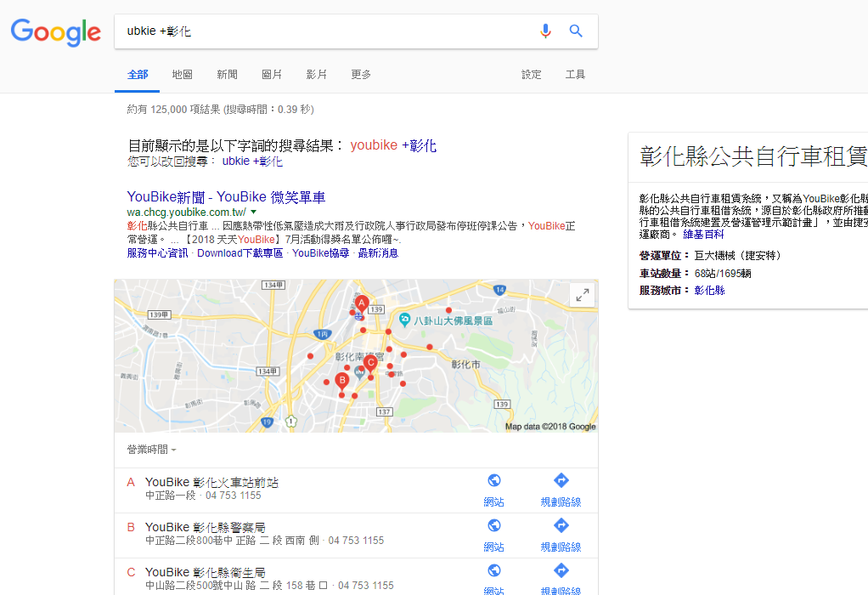
Task: Select the YouBike 彰化縣衛生局 listing title
Action: tap(205, 572)
